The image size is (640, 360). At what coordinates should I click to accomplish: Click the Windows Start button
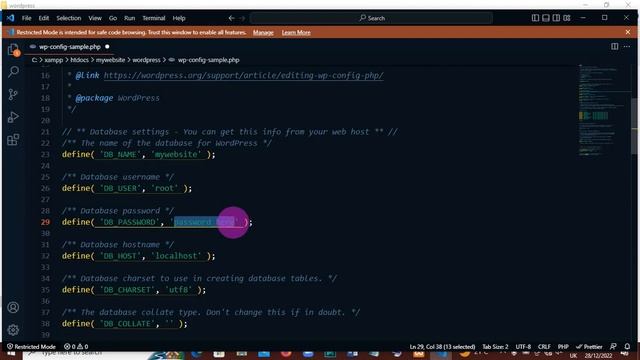[11, 354]
